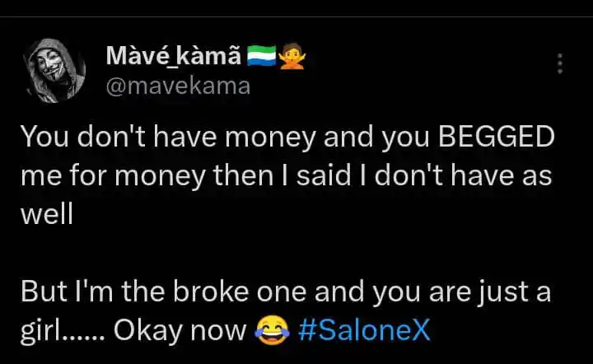
Task: Click the word "well" in the tweet
Action: (x=46, y=213)
